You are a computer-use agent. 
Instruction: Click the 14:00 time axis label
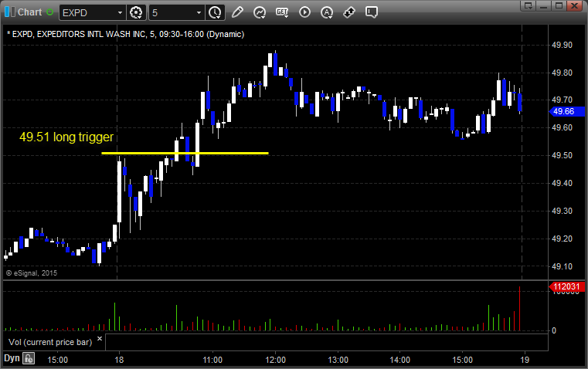pyautogui.click(x=400, y=360)
